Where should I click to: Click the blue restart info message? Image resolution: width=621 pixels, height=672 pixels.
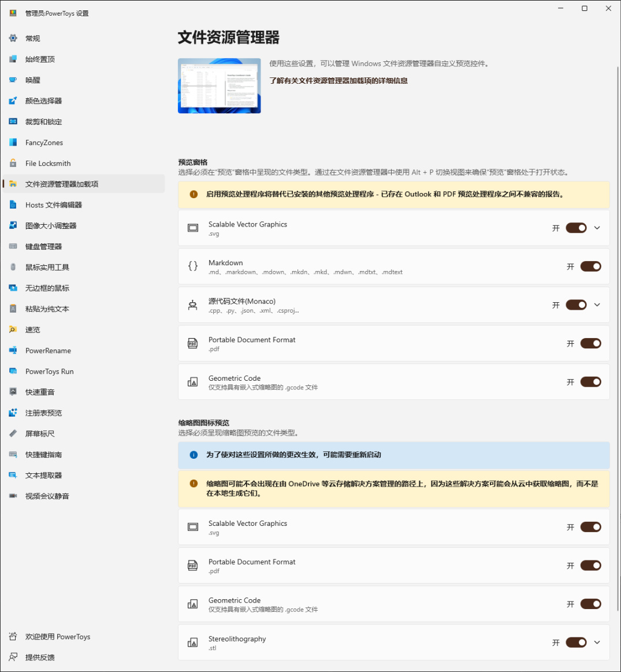coord(394,455)
